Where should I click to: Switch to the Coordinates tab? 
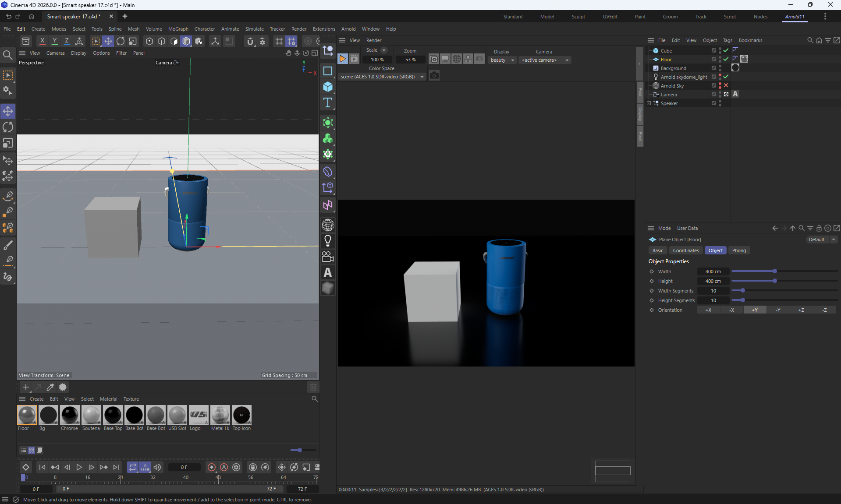coord(685,250)
